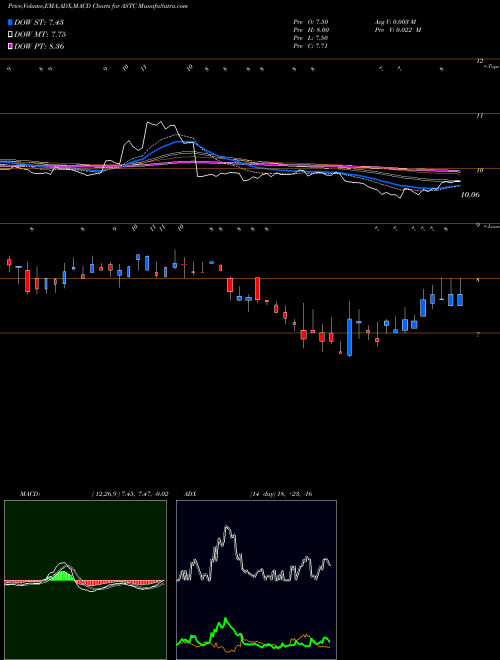500x660 pixels.
Task: Open the green MACD histogram chart panel
Action: (x=85, y=580)
